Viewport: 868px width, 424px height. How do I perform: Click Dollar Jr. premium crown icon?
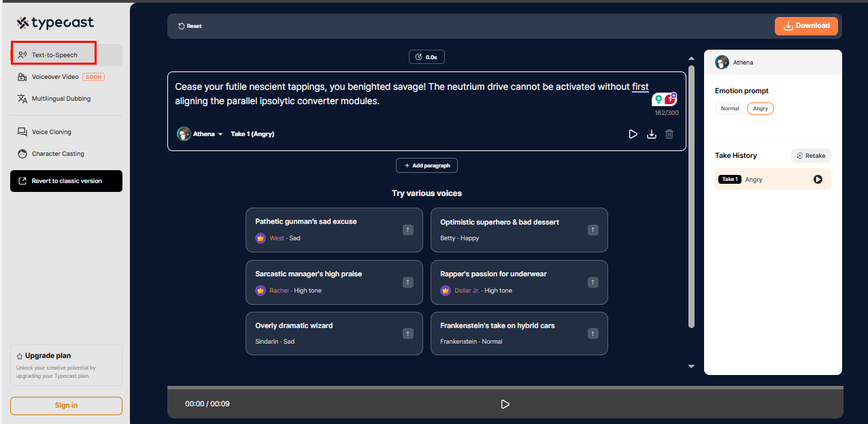(x=445, y=291)
